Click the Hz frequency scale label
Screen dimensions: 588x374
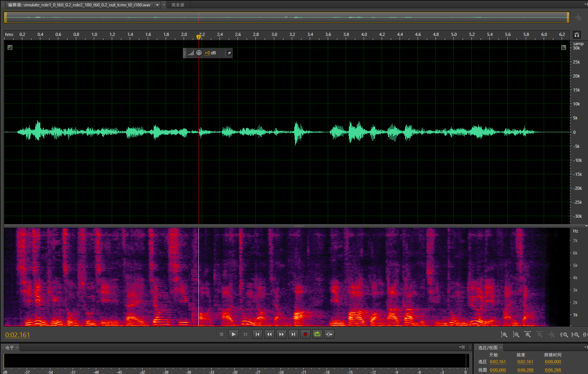tap(576, 231)
